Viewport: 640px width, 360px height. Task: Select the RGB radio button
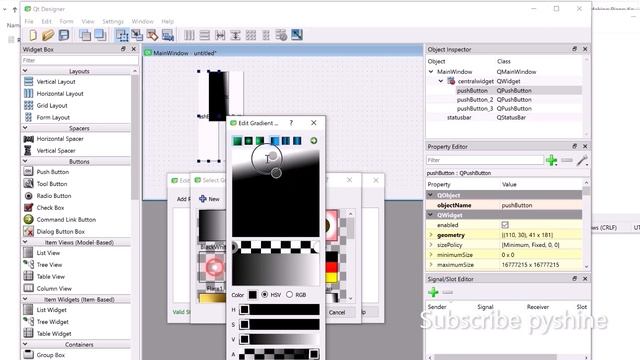pyautogui.click(x=289, y=294)
